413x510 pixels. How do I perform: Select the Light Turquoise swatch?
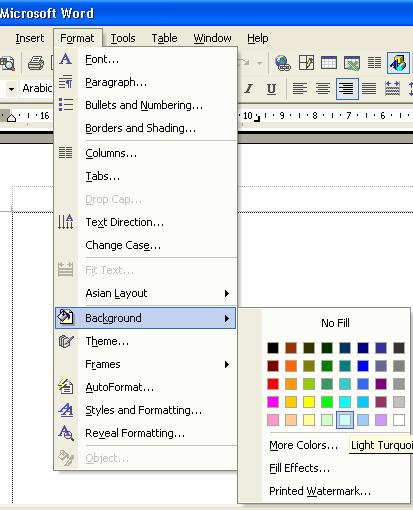click(345, 420)
